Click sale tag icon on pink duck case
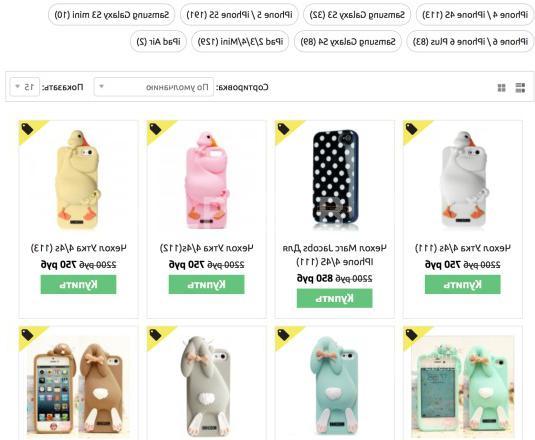Screen dimensions: 535x440 click(x=155, y=129)
